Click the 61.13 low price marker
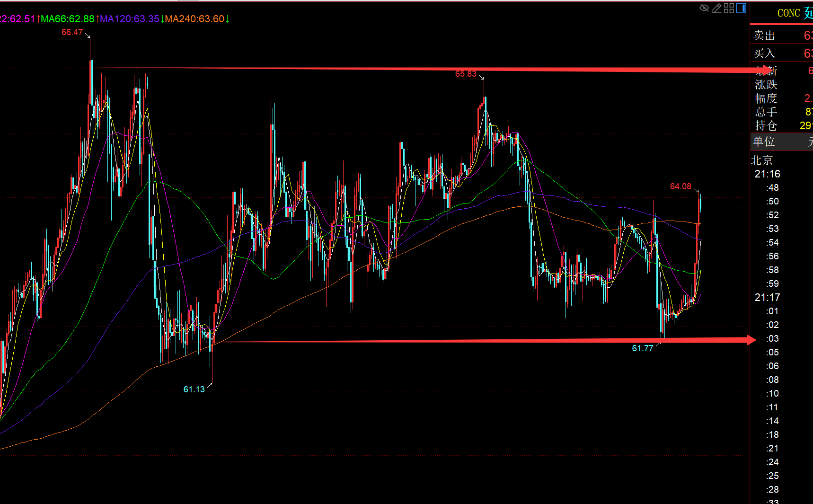813x504 pixels. point(194,389)
